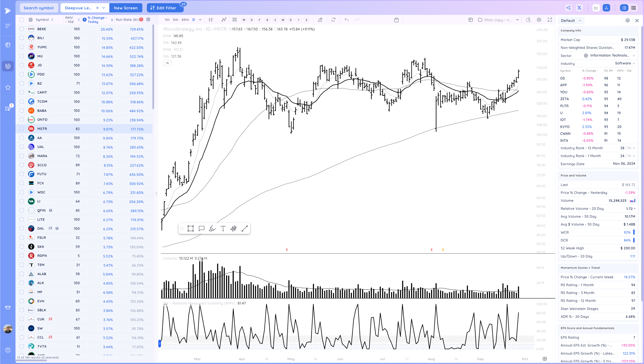Screen dimensions: 644x364
Task: Expand the Default panel layout dropdown
Action: (x=580, y=21)
